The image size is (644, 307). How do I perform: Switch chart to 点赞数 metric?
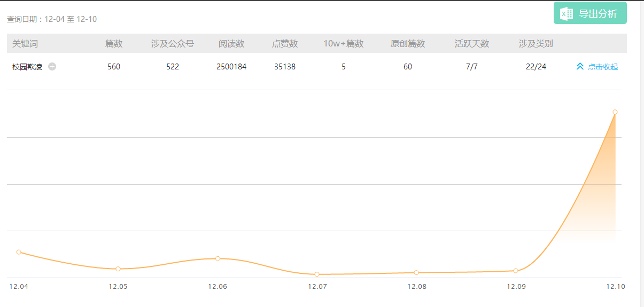tap(285, 44)
